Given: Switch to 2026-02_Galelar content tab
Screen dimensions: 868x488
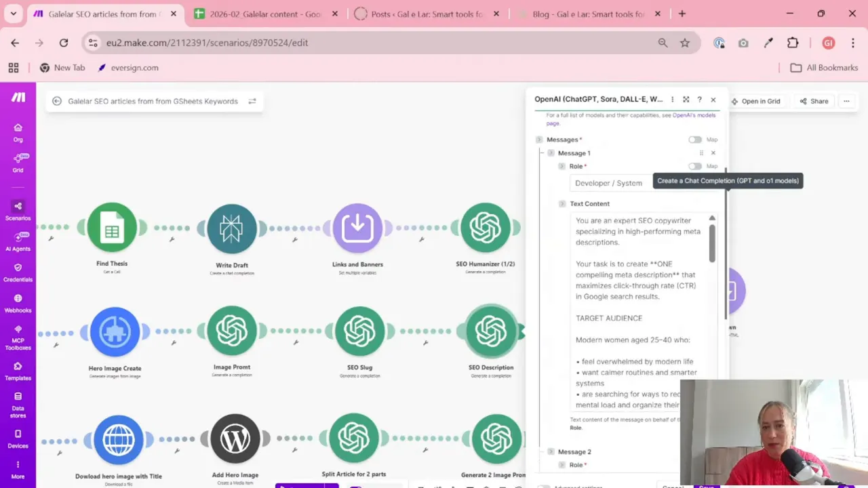Looking at the screenshot, I should (266, 14).
